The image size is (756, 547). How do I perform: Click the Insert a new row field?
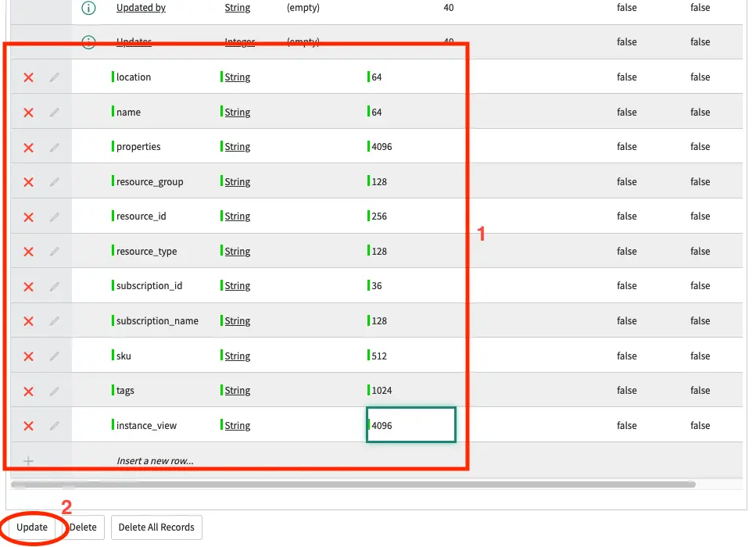[x=155, y=461]
